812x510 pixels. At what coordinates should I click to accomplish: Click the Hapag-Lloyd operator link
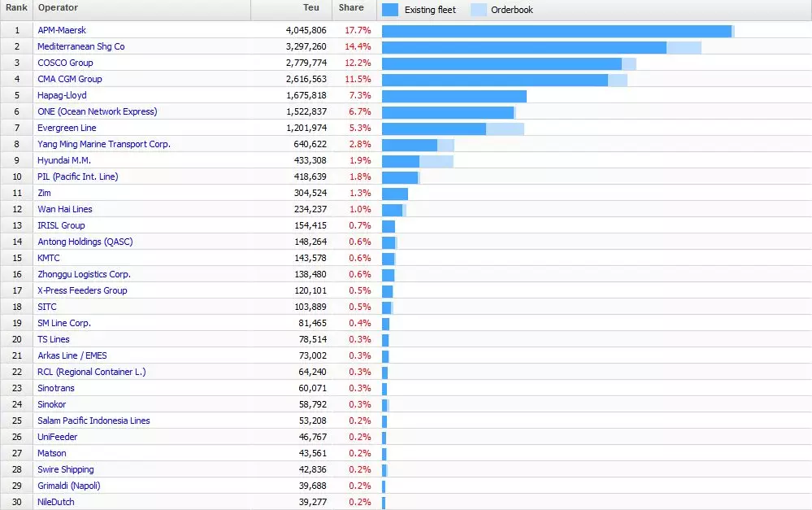coord(62,95)
